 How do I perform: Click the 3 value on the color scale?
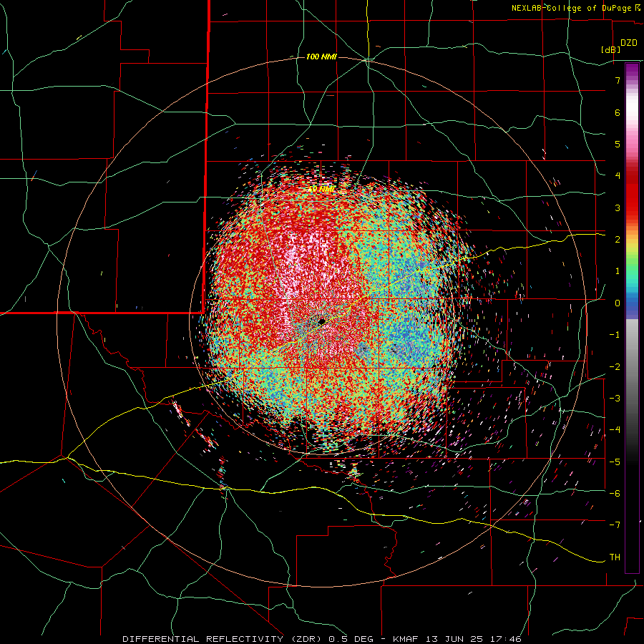point(618,208)
